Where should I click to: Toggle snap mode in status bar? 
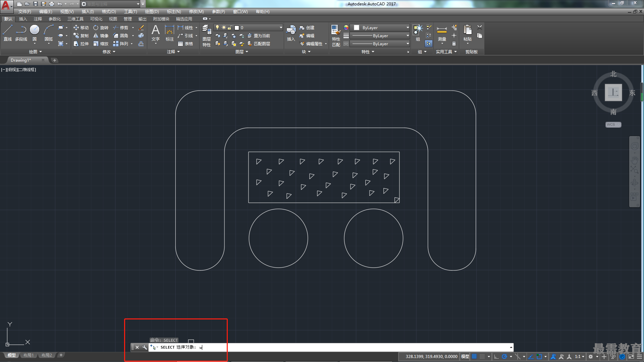tap(482, 357)
